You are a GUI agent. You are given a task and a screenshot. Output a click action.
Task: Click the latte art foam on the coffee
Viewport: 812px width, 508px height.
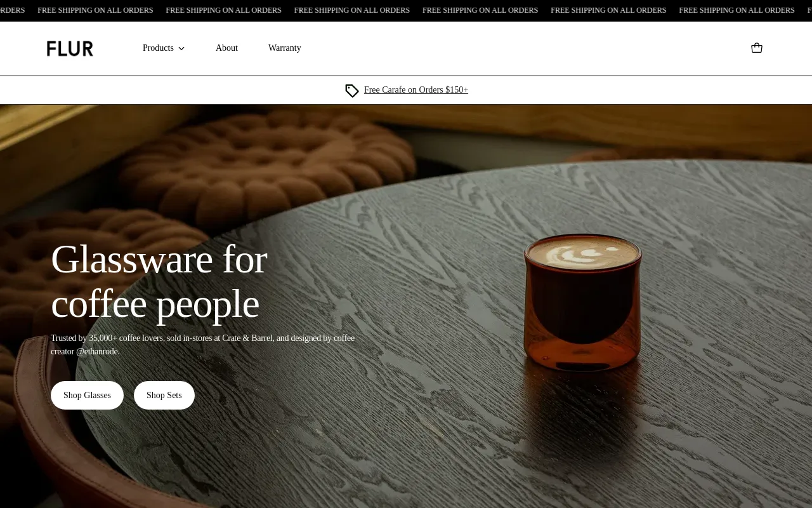[582, 254]
